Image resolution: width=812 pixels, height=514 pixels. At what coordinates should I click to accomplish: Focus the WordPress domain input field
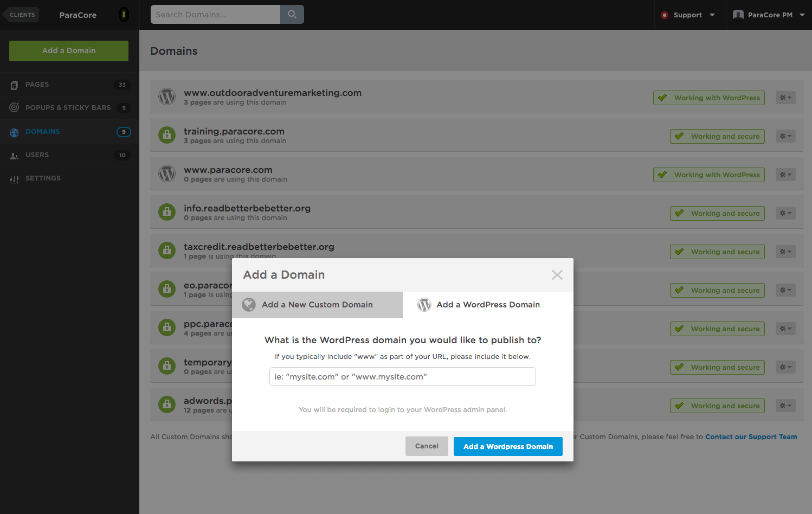[x=403, y=377]
